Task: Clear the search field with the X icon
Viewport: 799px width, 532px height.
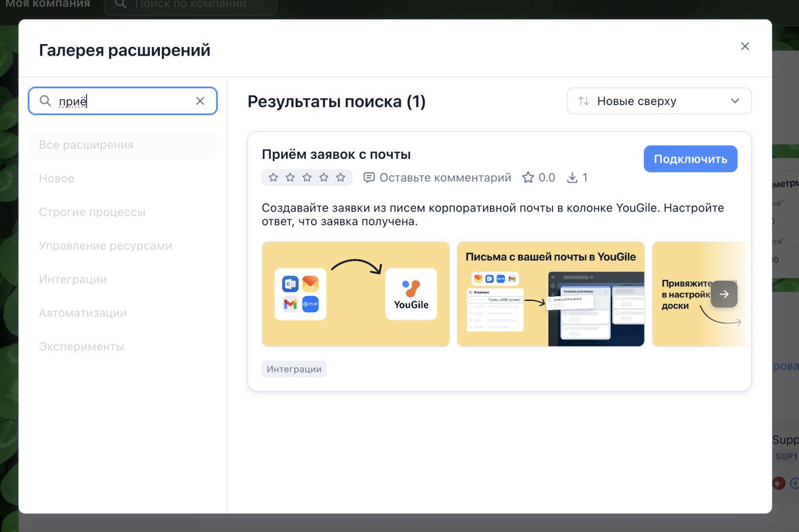Action: (x=200, y=101)
